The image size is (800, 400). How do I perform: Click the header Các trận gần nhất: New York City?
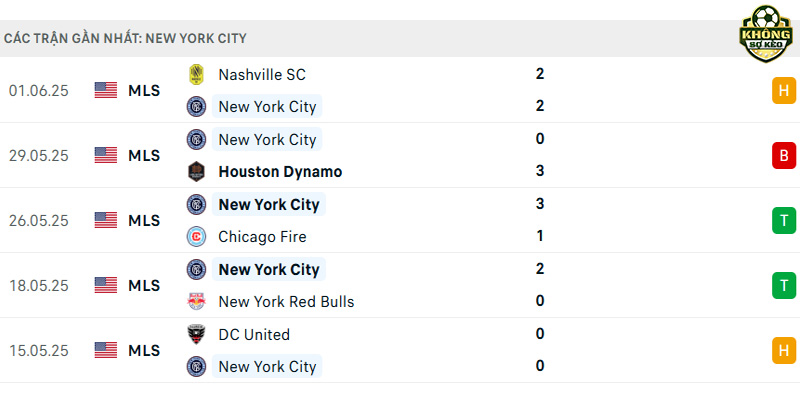(x=125, y=38)
